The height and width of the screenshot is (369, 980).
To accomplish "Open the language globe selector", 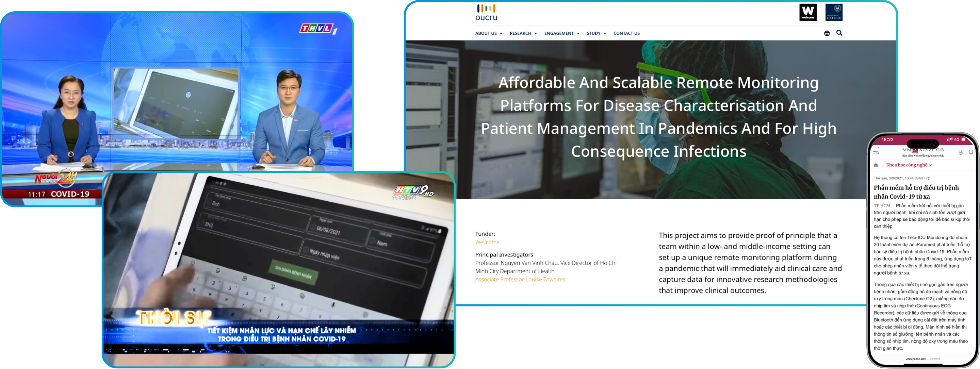I will click(x=827, y=33).
